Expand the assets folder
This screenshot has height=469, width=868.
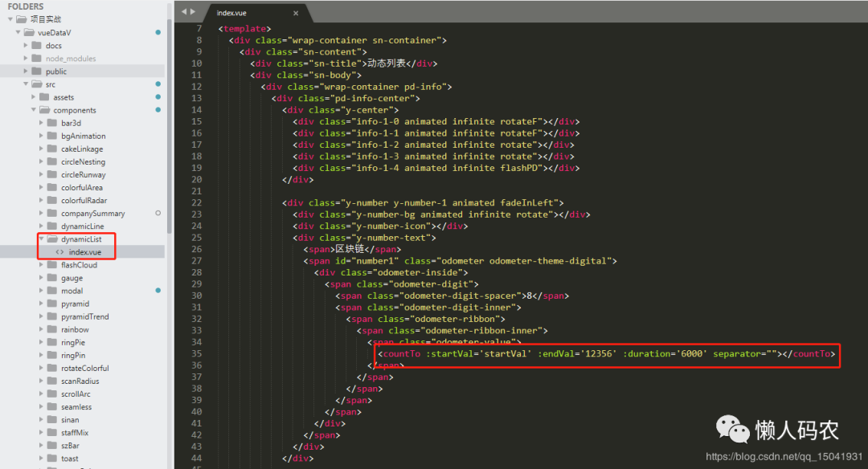pos(33,97)
